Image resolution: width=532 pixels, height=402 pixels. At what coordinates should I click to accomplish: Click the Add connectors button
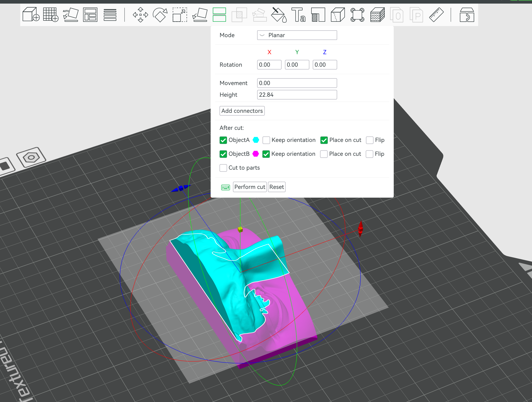click(242, 111)
